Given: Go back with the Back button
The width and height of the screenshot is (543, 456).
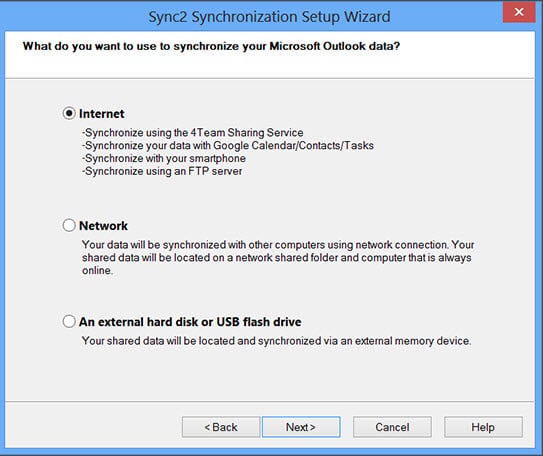Looking at the screenshot, I should (221, 427).
